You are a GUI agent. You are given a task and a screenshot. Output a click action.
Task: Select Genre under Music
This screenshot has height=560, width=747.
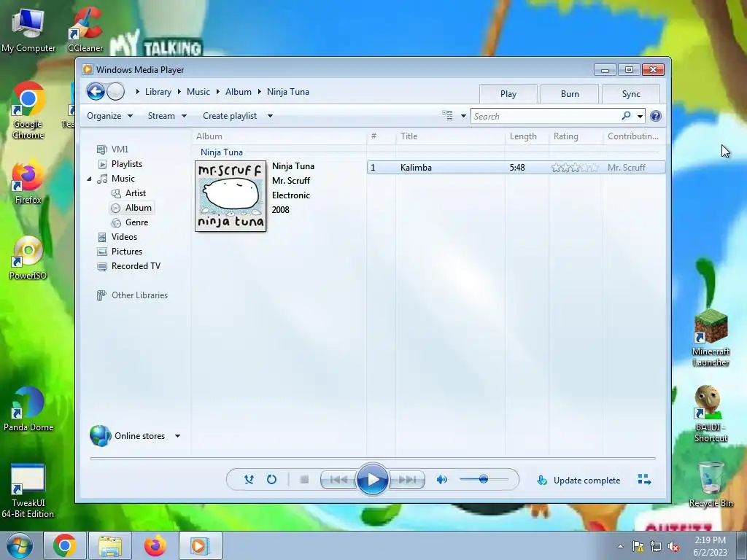click(136, 222)
